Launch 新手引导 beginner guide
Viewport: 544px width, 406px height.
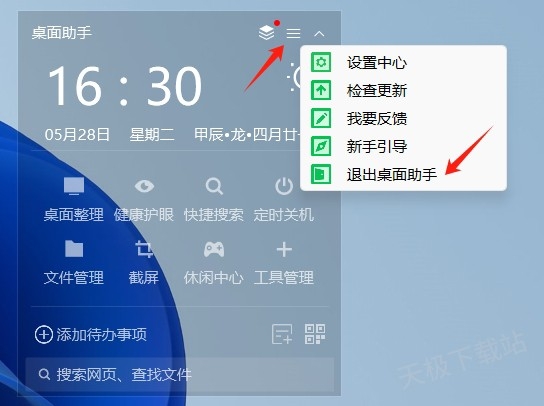pyautogui.click(x=403, y=146)
